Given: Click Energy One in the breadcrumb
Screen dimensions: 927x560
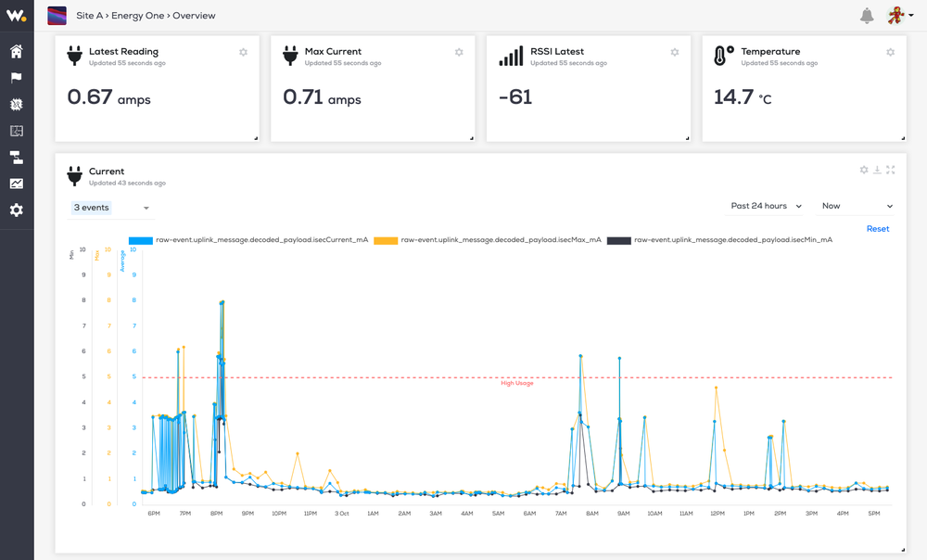Looking at the screenshot, I should [x=138, y=16].
